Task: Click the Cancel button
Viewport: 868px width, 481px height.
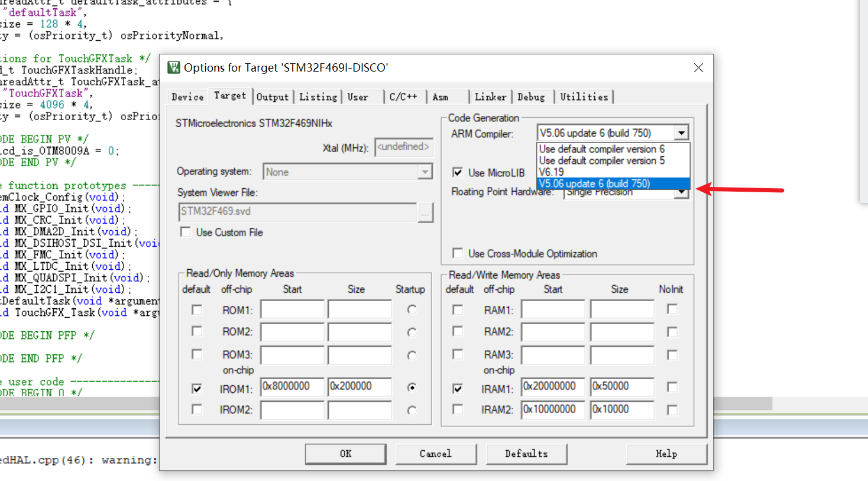Action: tap(436, 454)
